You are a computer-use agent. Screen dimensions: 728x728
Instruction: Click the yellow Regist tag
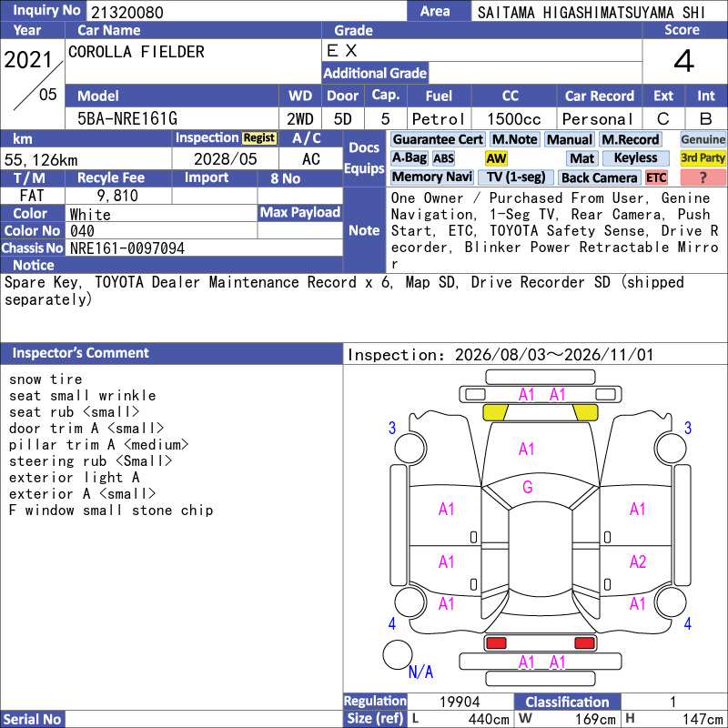[259, 138]
